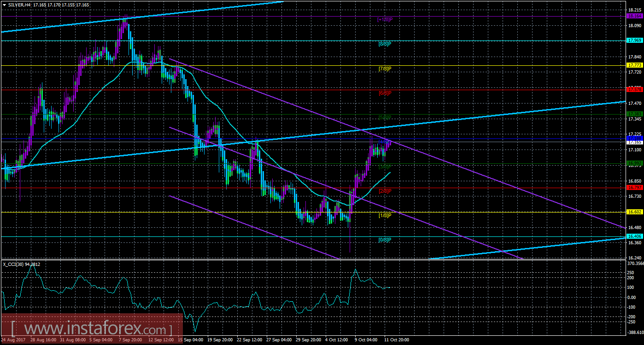This screenshot has width=644, height=345.
Task: Click the 29 Sep 20:00 time label
Action: pos(309,340)
